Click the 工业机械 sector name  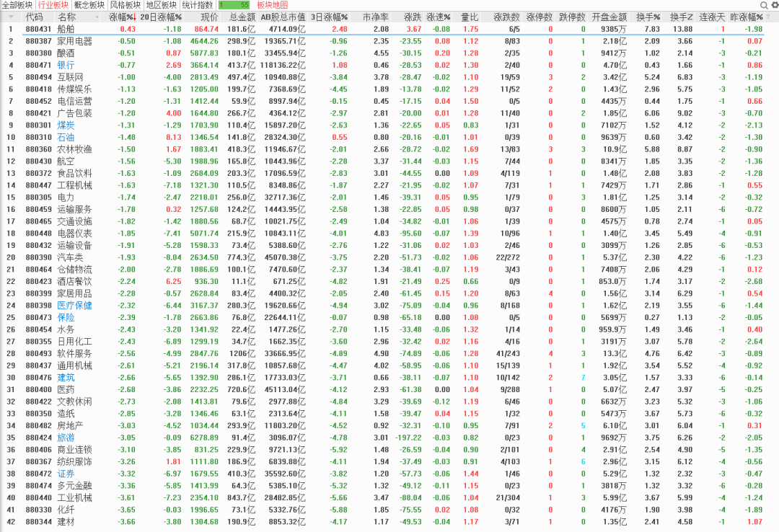coord(74,497)
